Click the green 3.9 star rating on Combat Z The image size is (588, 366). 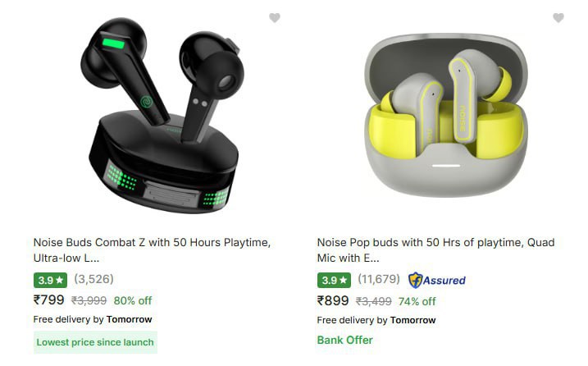click(50, 280)
